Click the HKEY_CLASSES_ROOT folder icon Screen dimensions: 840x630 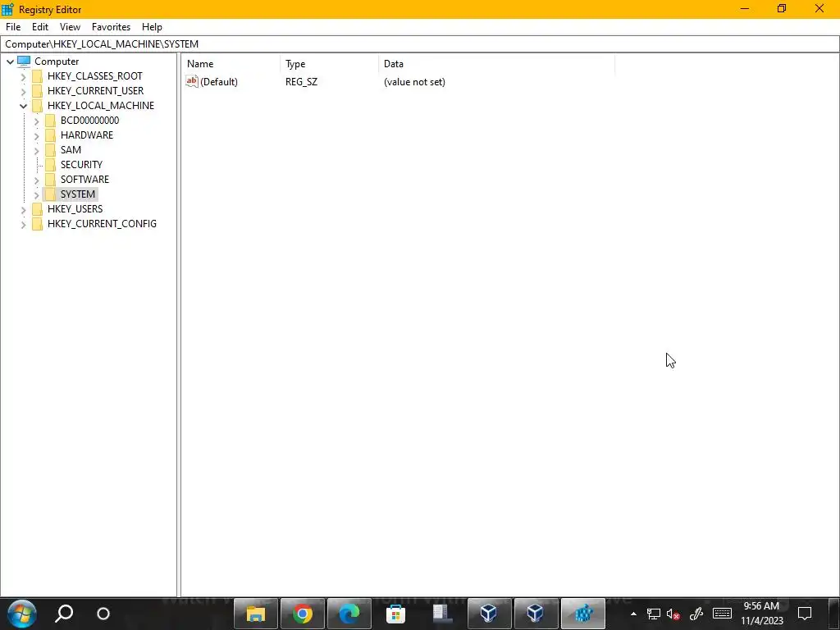point(37,76)
